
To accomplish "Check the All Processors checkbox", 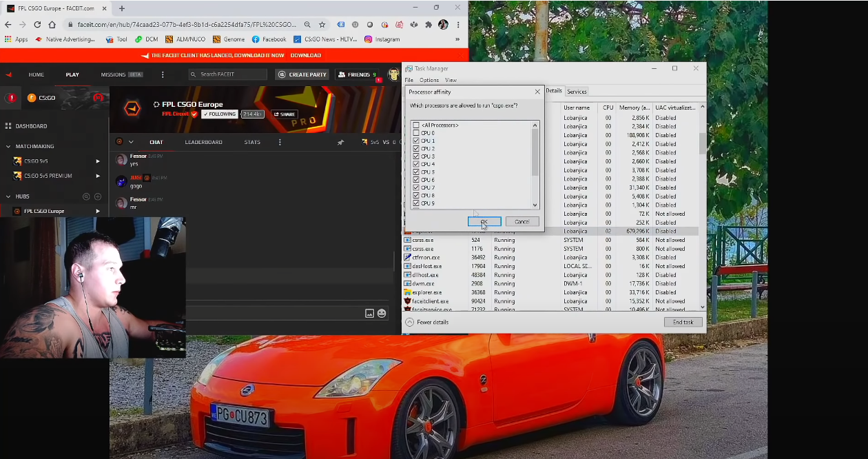I will [415, 125].
